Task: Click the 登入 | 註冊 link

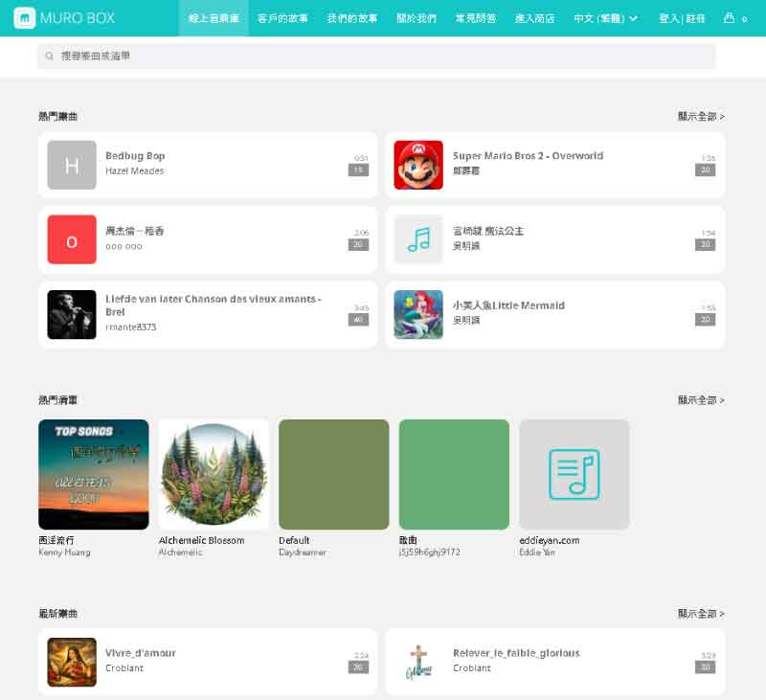Action: (x=680, y=18)
